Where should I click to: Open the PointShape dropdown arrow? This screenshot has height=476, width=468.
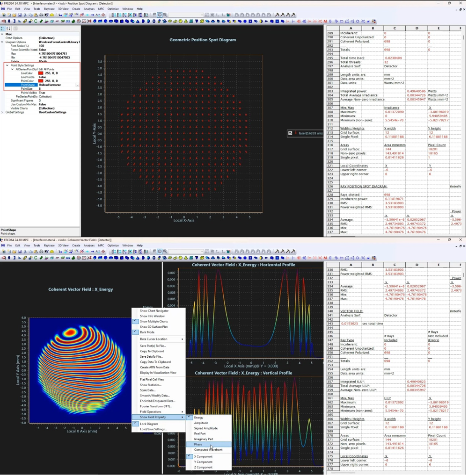[x=77, y=85]
